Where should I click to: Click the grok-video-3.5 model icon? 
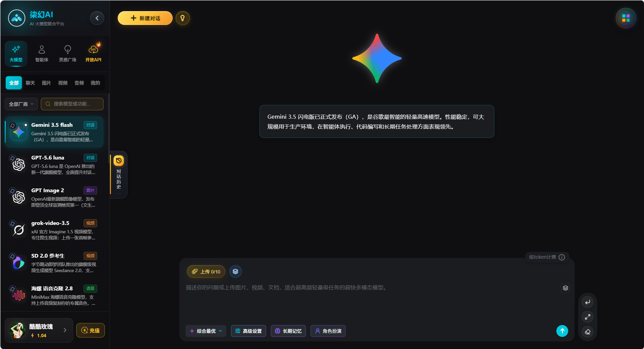point(19,230)
